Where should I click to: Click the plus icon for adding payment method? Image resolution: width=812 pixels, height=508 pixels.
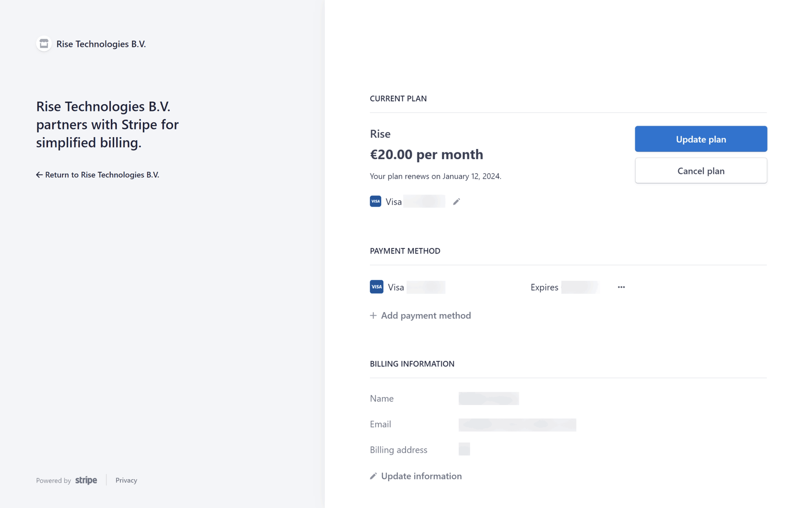tap(373, 315)
